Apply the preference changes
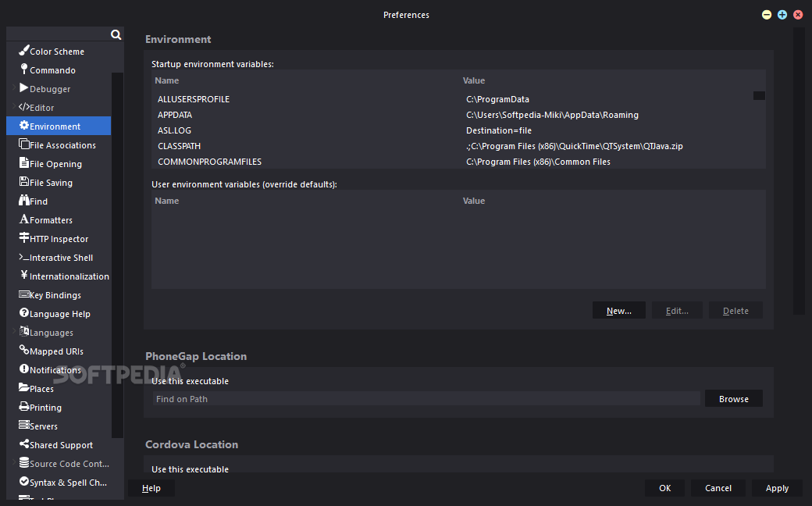The width and height of the screenshot is (812, 506). (x=778, y=488)
